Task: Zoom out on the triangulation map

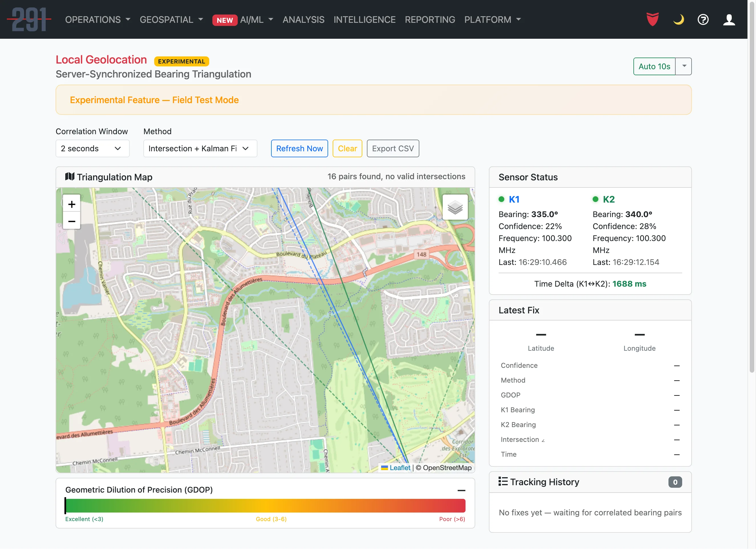Action: [x=71, y=221]
